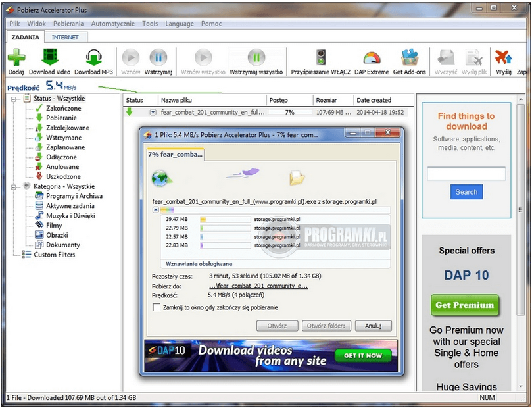The width and height of the screenshot is (532, 408).
Task: Expand dropdown arrow beside fear_combat file row
Action: (153, 112)
